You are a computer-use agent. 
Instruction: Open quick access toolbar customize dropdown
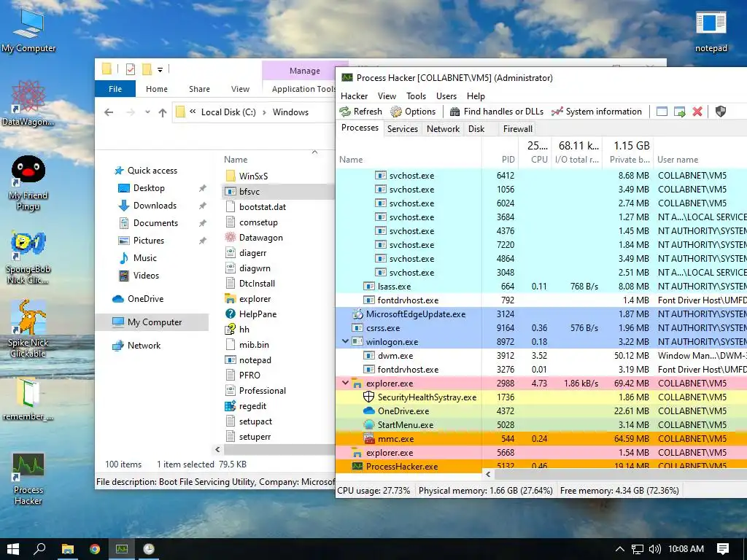pos(160,70)
